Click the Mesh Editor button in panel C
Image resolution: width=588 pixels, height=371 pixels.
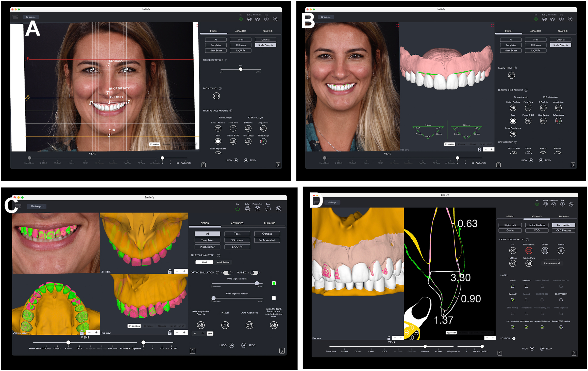pyautogui.click(x=207, y=247)
